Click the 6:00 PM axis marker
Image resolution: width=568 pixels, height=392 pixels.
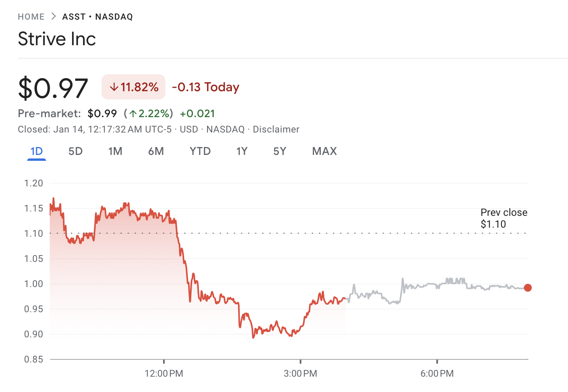pyautogui.click(x=437, y=373)
